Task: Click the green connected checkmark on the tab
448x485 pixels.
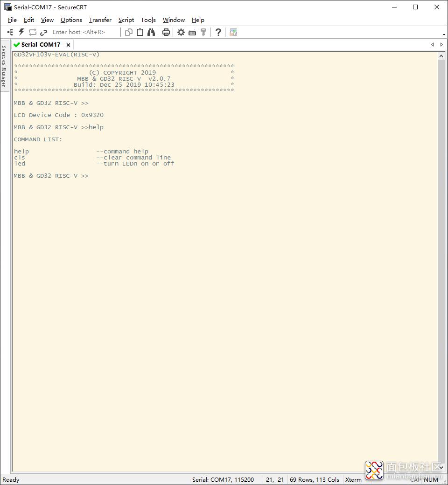Action: [x=17, y=45]
